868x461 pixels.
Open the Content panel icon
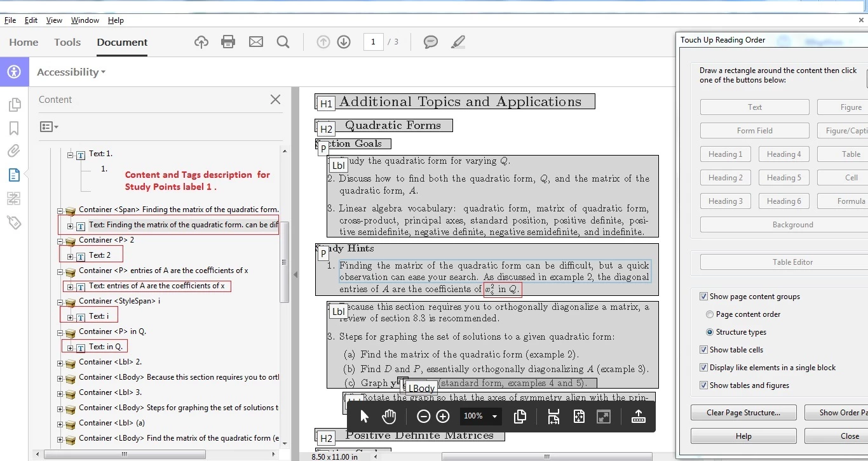(x=14, y=175)
